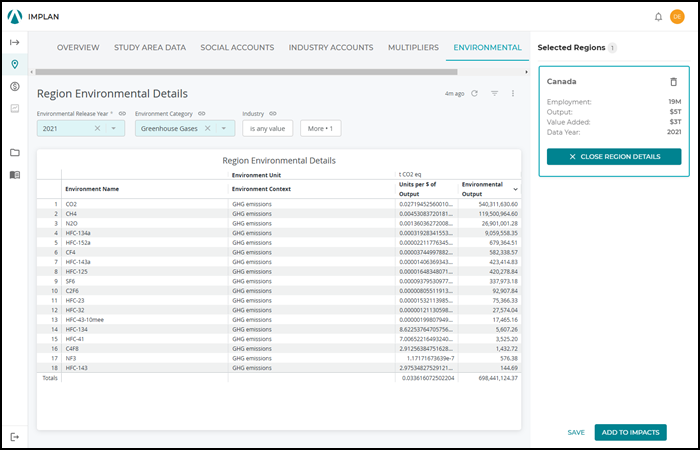This screenshot has height=450, width=700.
Task: Click the Save link
Action: (576, 432)
